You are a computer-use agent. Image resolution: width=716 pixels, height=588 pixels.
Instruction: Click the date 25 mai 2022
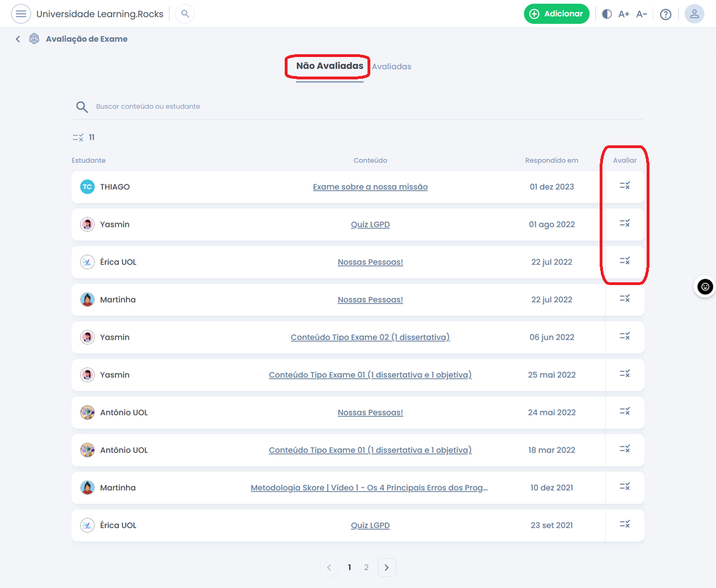point(552,375)
